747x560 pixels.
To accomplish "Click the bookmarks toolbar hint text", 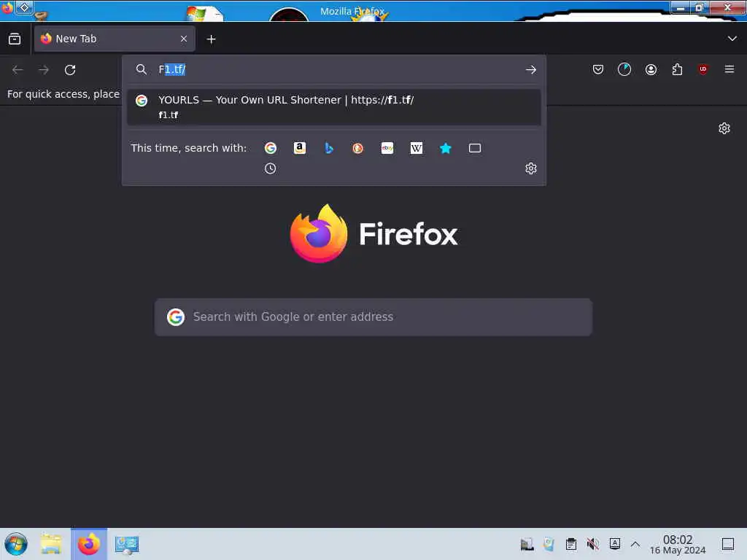I will tap(63, 94).
